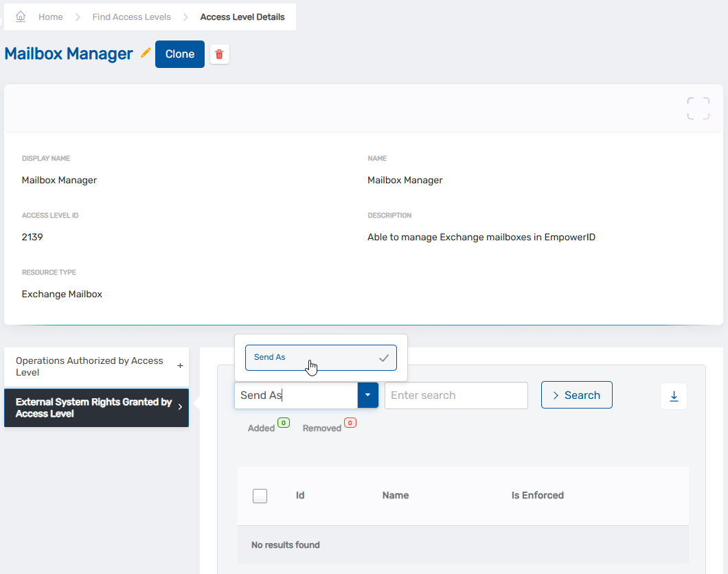
Task: Click the Home breadcrumb link
Action: tap(50, 16)
